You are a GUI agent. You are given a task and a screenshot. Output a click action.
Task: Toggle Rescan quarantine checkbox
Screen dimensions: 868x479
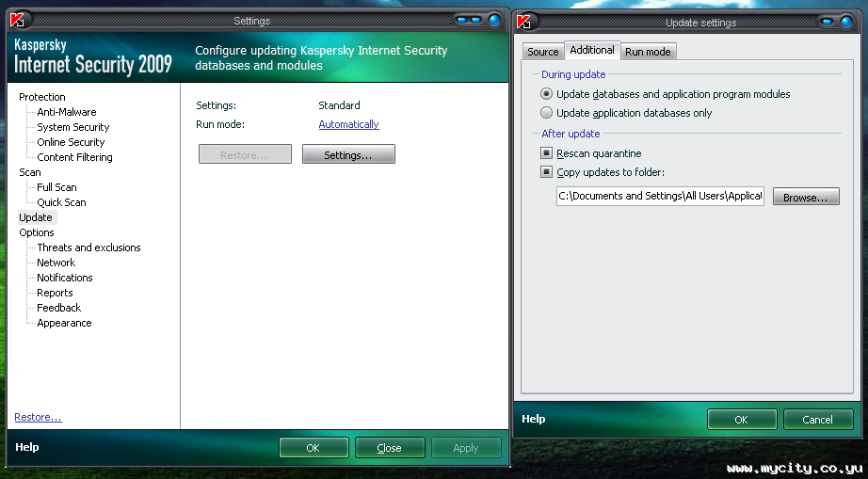coord(546,153)
